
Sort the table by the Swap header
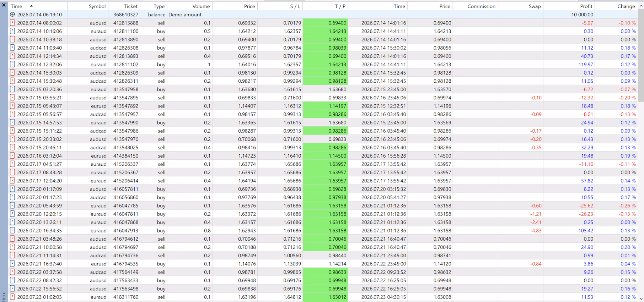520,6
